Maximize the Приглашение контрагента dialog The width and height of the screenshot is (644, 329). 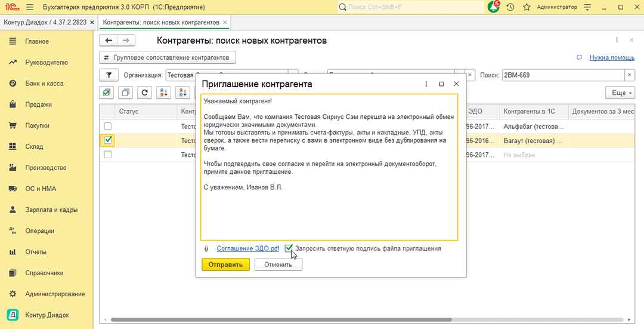click(441, 84)
